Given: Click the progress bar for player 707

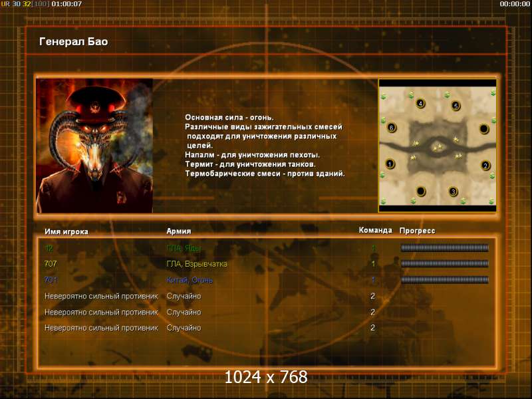Looking at the screenshot, I should (444, 263).
